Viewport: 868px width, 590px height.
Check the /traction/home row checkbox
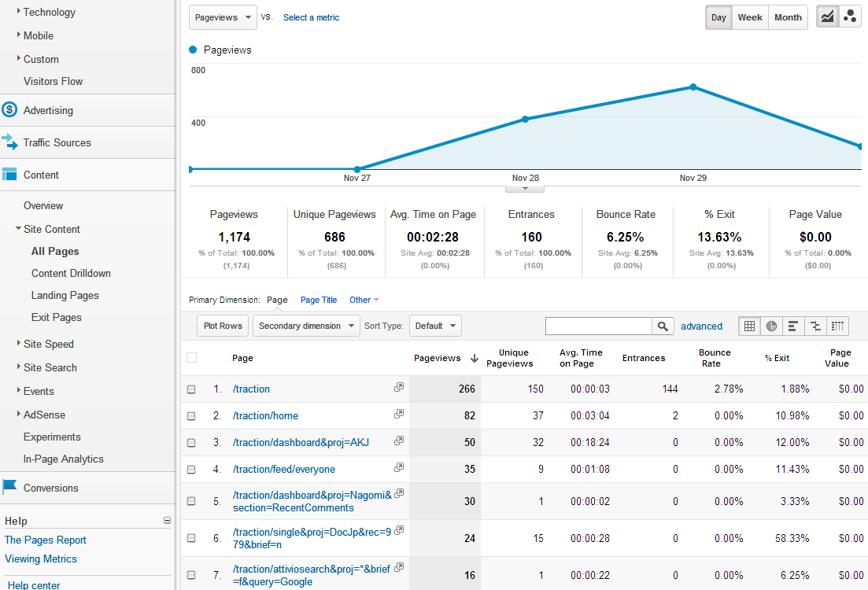pyautogui.click(x=191, y=415)
